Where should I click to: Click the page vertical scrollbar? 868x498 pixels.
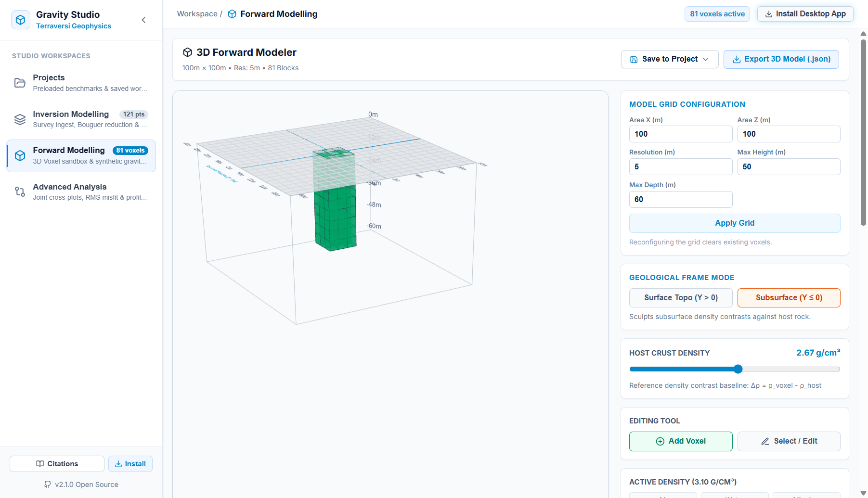[863, 132]
